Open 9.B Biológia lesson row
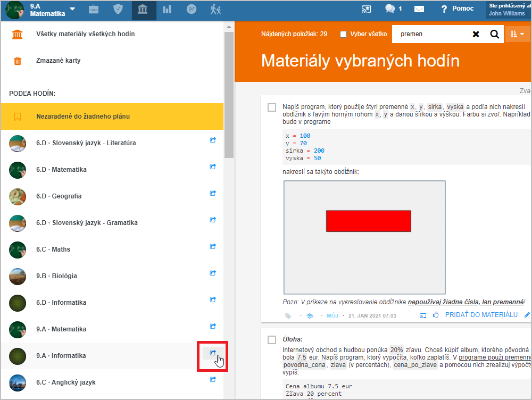532x400 pixels. (112, 276)
